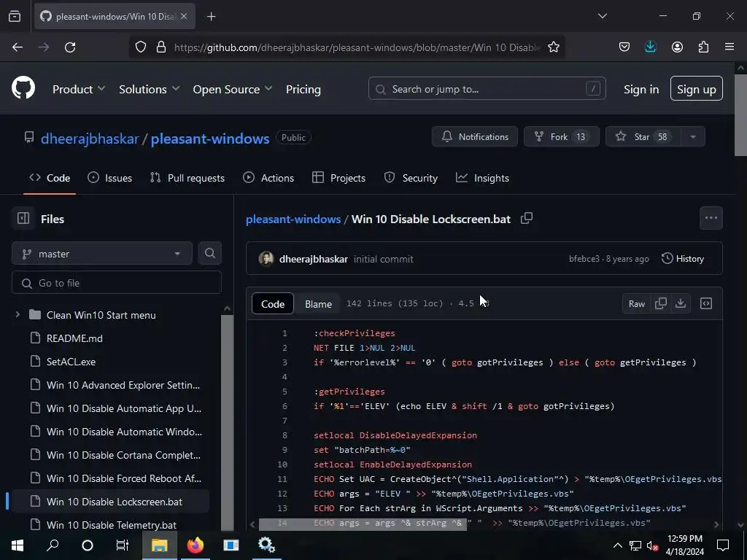This screenshot has height=560, width=747.
Task: Open Windows Start menu
Action: coord(18,545)
